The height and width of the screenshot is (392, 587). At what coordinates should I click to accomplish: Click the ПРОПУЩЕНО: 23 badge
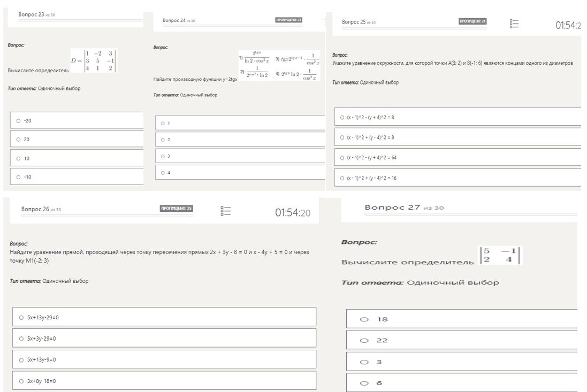coord(289,20)
